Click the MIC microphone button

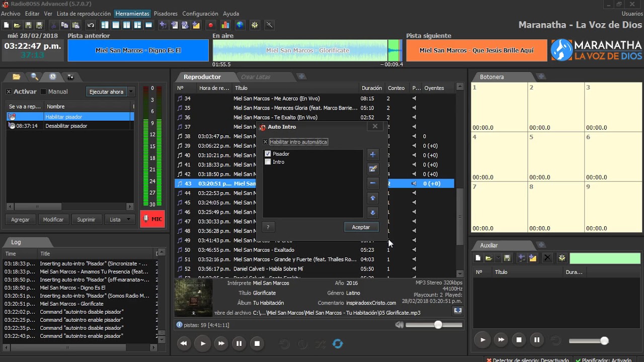[x=152, y=219]
